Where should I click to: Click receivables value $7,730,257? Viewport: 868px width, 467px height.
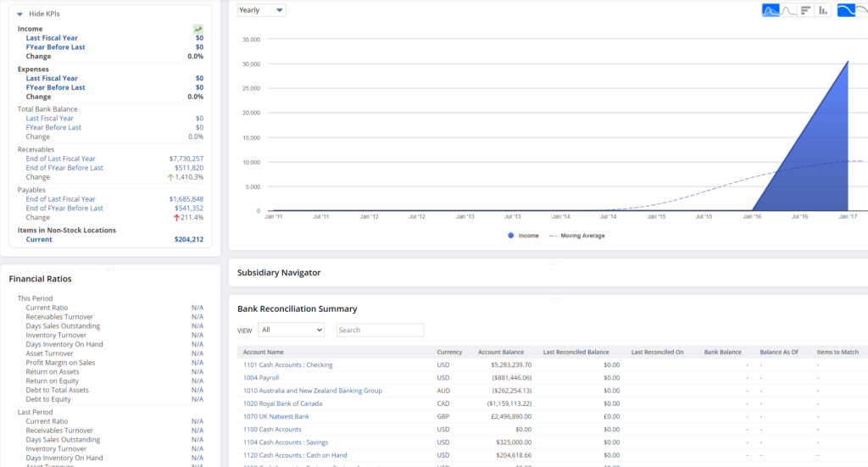[x=186, y=158]
